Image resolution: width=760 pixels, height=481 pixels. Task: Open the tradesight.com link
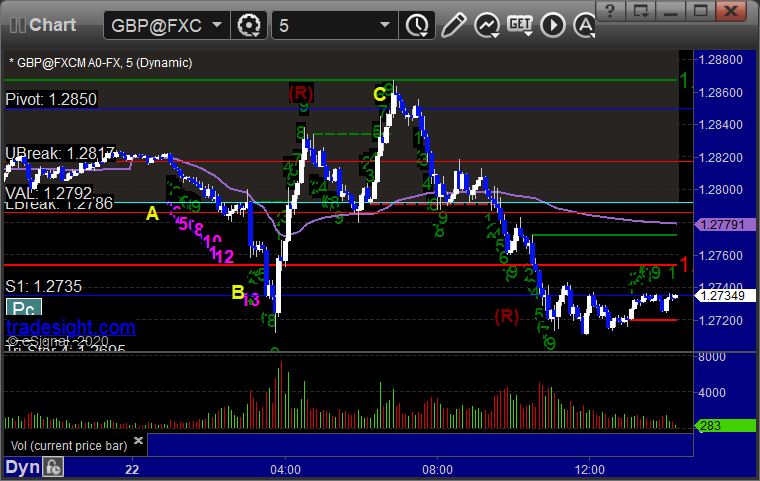click(x=71, y=327)
